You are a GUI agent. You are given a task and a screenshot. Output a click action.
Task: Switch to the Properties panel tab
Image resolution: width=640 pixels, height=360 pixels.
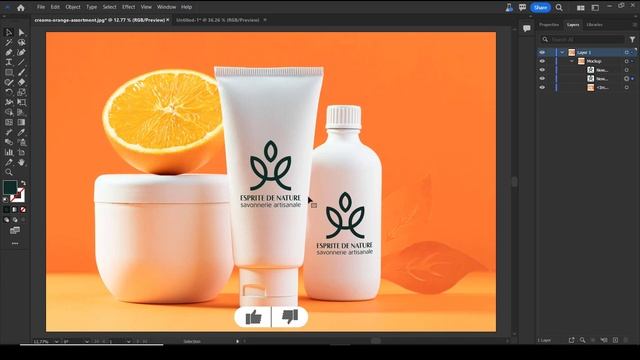point(549,25)
